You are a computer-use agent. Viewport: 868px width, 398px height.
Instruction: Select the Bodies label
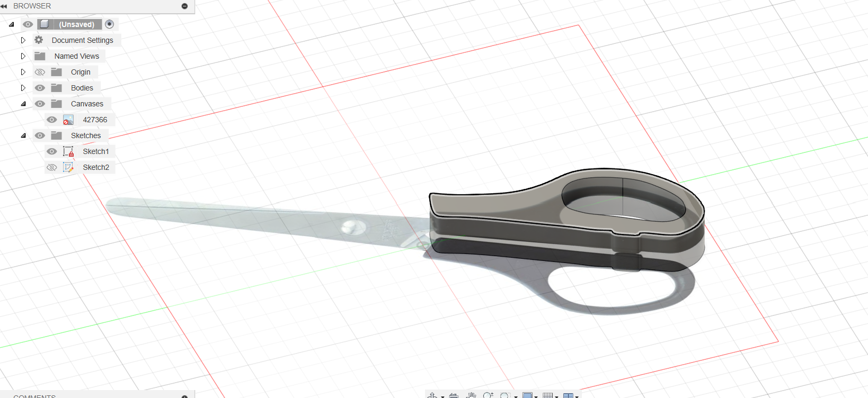pos(82,88)
